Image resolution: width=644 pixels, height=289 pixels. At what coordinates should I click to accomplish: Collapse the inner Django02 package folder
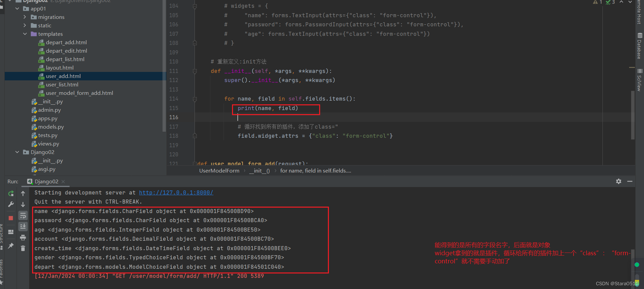pyautogui.click(x=17, y=152)
